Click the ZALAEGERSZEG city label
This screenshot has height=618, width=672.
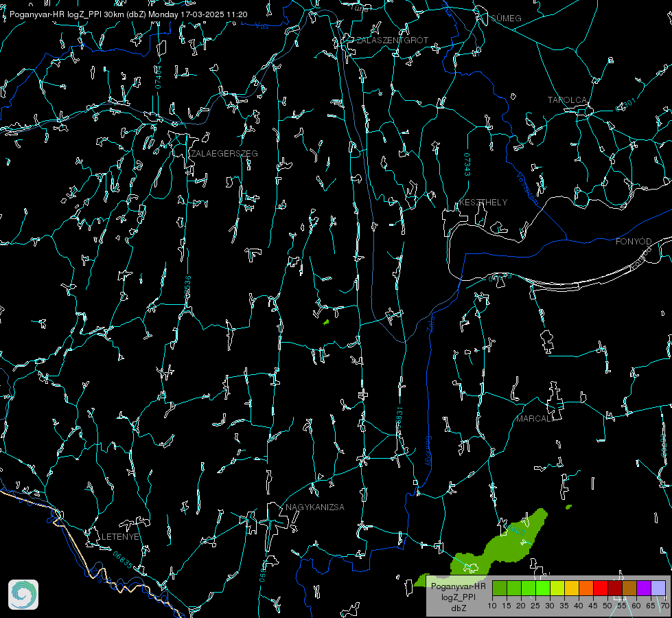click(224, 154)
